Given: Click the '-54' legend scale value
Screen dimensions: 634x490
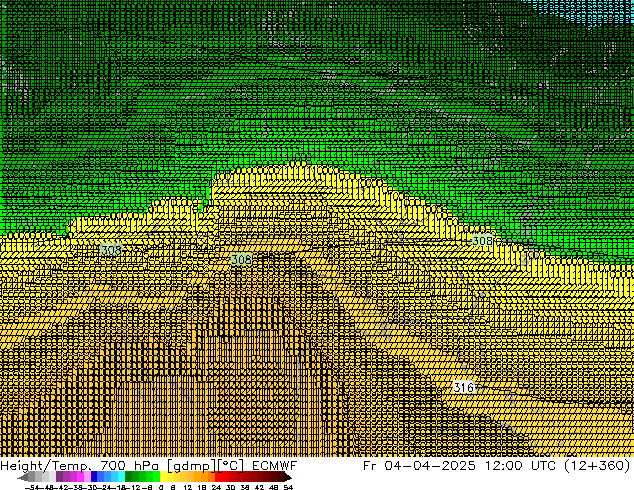Looking at the screenshot, I should pos(32,487).
